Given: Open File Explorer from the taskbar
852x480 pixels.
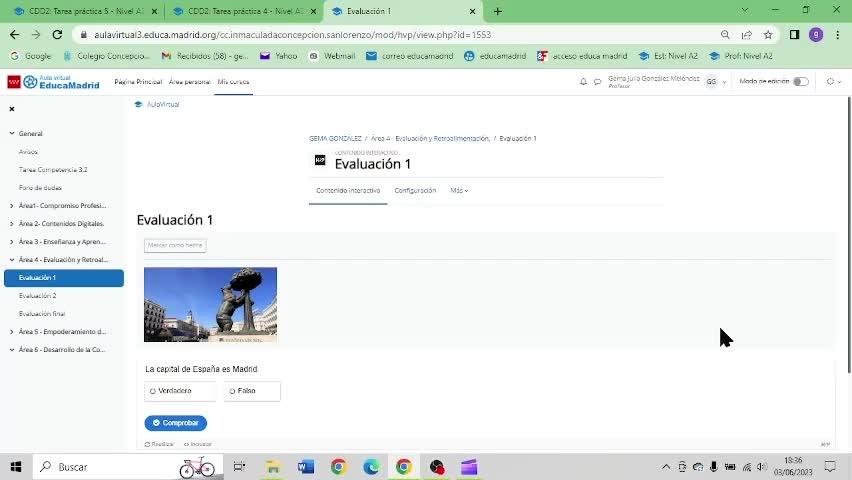Looking at the screenshot, I should coord(273,467).
